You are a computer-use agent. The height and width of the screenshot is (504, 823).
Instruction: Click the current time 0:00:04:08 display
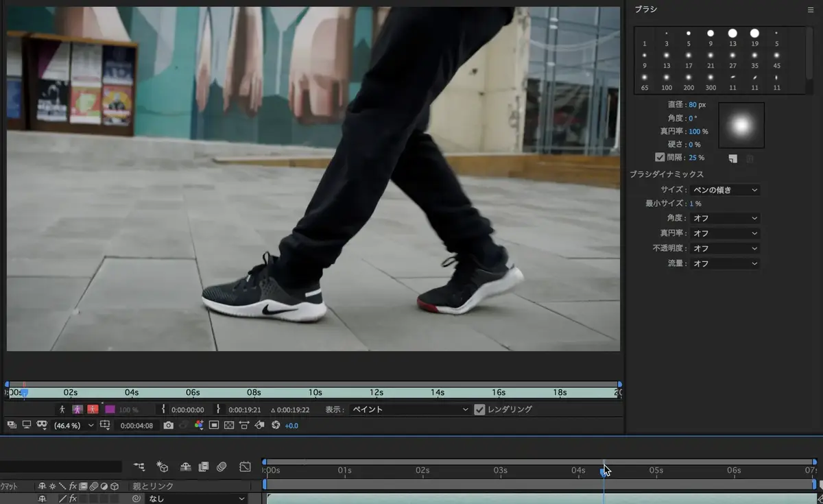tap(135, 426)
